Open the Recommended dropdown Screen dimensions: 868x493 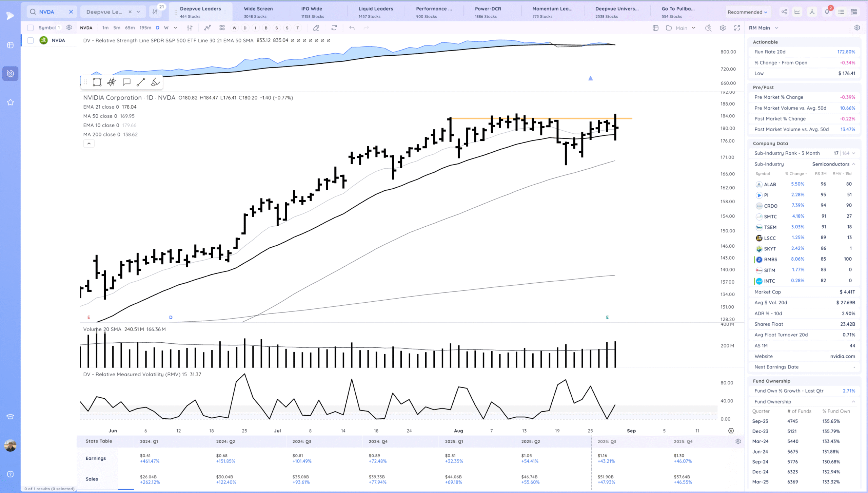click(747, 12)
